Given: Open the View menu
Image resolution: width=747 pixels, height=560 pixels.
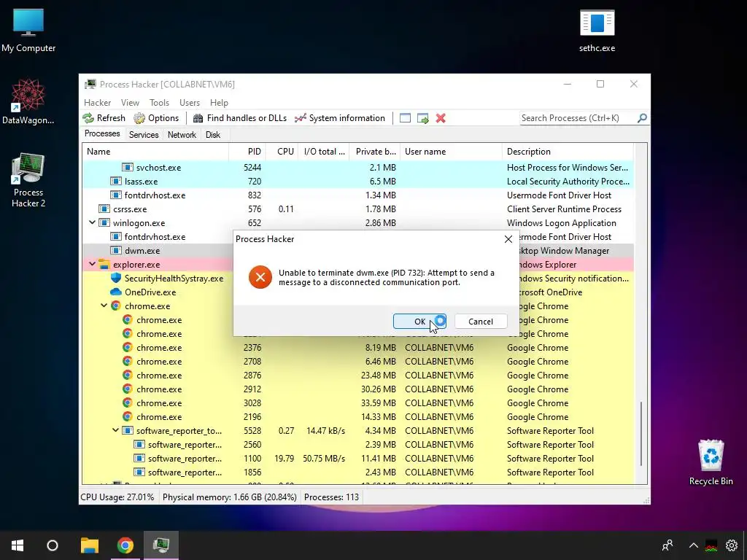Looking at the screenshot, I should tap(130, 103).
